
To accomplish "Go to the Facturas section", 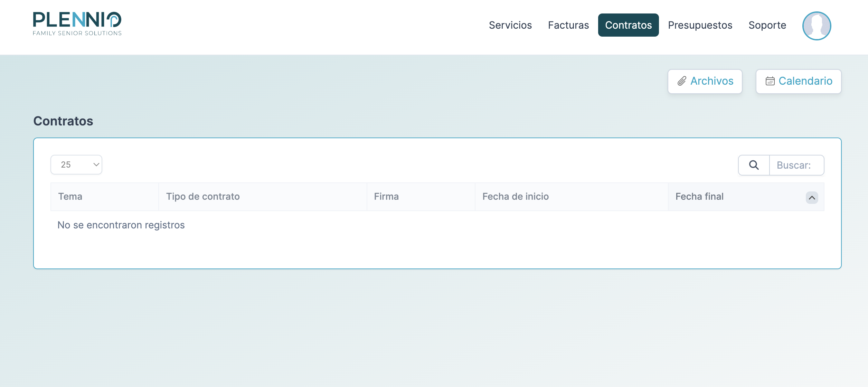I will [x=568, y=25].
